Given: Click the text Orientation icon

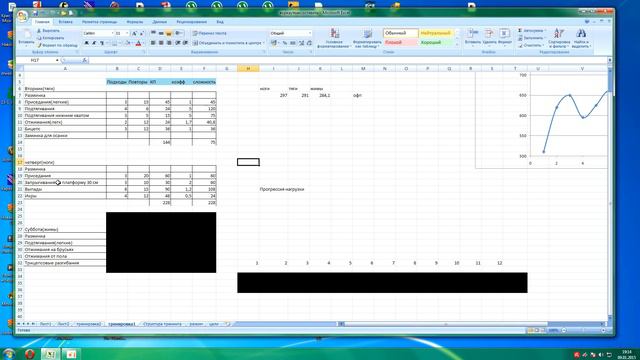Looking at the screenshot, I should click(179, 33).
